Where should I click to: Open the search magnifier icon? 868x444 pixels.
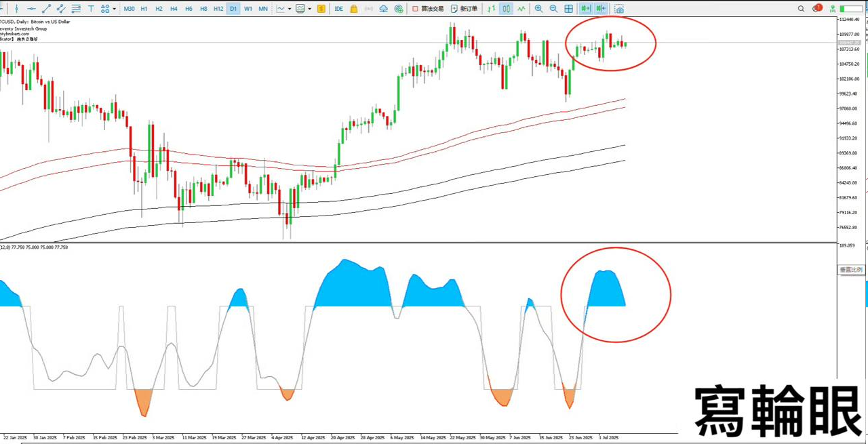(x=801, y=9)
